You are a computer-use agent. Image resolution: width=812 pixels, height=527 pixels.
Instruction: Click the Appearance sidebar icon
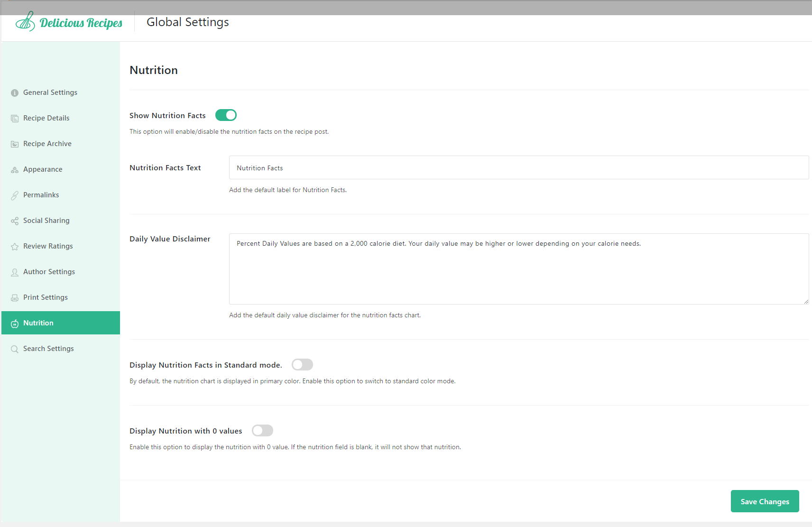[x=15, y=169]
